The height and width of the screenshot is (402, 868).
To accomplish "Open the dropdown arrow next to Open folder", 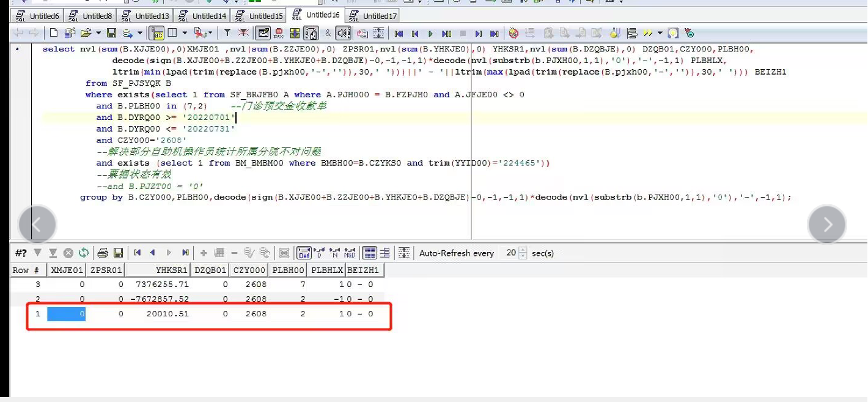I will (98, 33).
